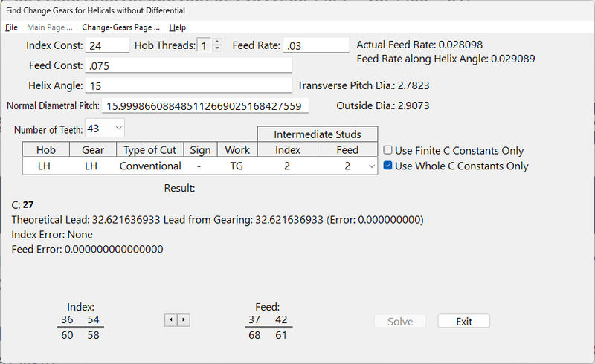Expand the gear setup row dropdown arrow
Viewport: 595px width, 364px height.
(x=372, y=166)
